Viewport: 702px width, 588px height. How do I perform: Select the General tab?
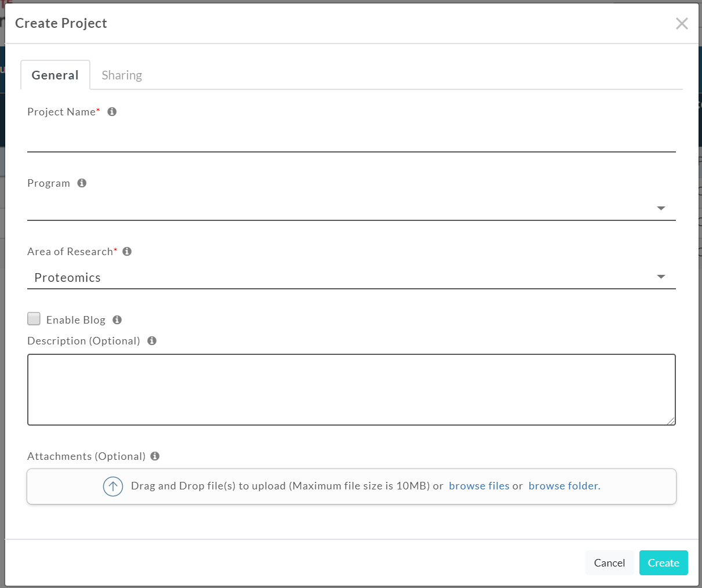(55, 75)
